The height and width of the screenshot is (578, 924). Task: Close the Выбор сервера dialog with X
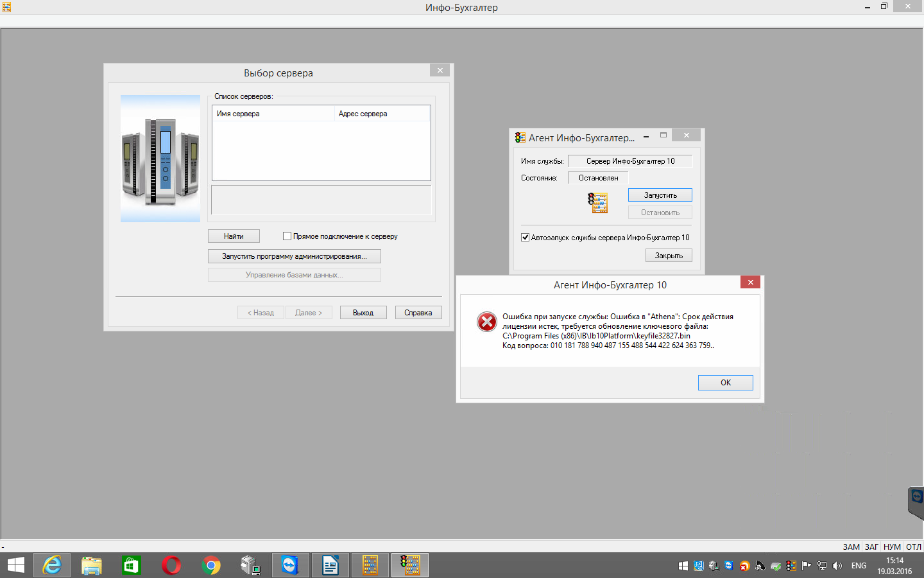440,71
